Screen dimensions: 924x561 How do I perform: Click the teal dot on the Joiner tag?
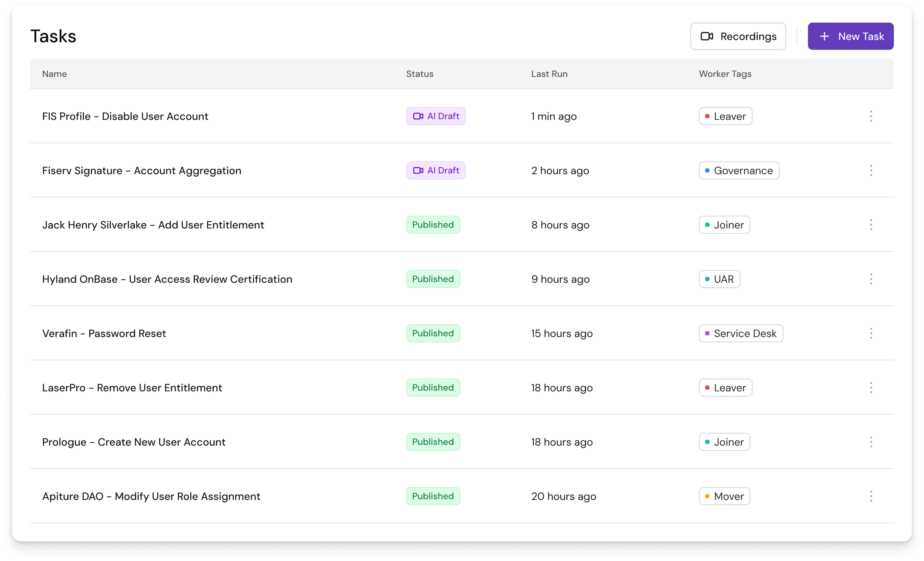707,225
